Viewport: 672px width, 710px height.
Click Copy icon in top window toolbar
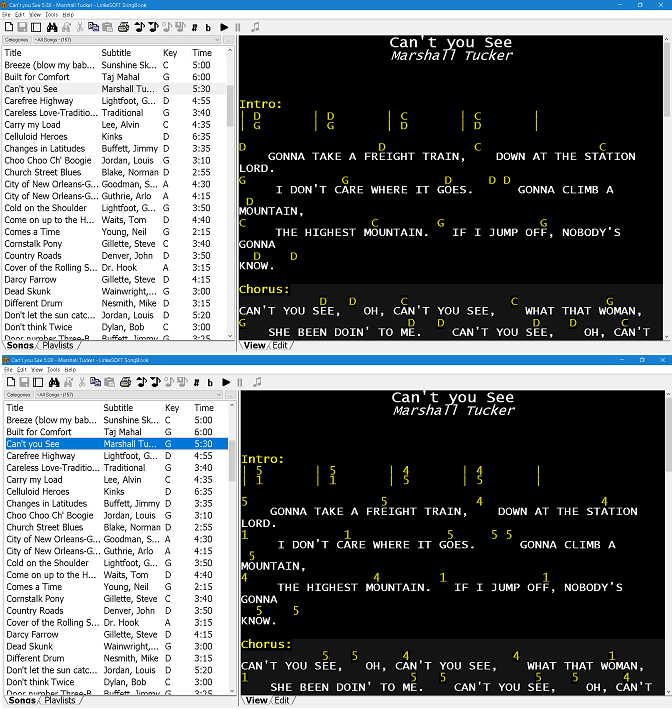click(x=94, y=27)
